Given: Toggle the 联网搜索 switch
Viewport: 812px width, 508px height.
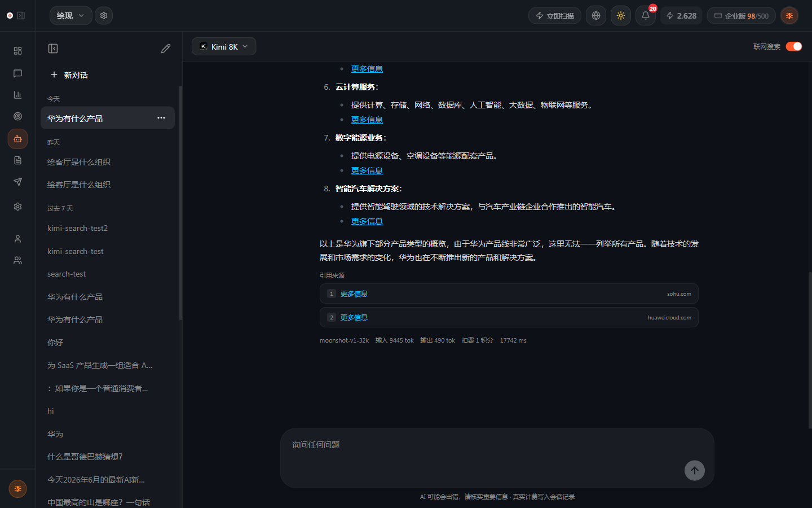Looking at the screenshot, I should point(794,46).
